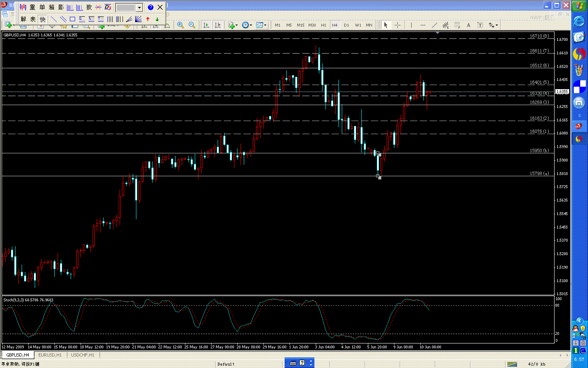
Task: Switch to the D1 timeframe
Action: (346, 25)
